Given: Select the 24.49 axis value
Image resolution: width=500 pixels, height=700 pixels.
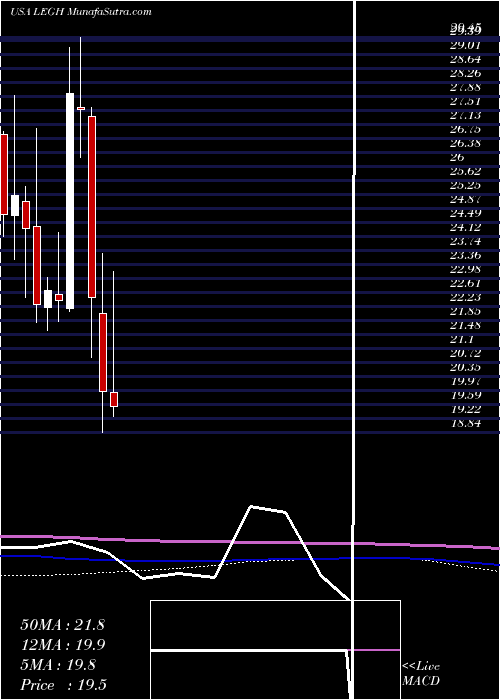Looking at the screenshot, I should (465, 213).
